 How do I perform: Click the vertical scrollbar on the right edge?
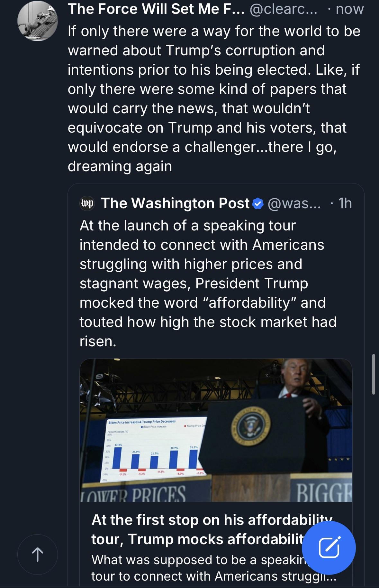(x=374, y=374)
